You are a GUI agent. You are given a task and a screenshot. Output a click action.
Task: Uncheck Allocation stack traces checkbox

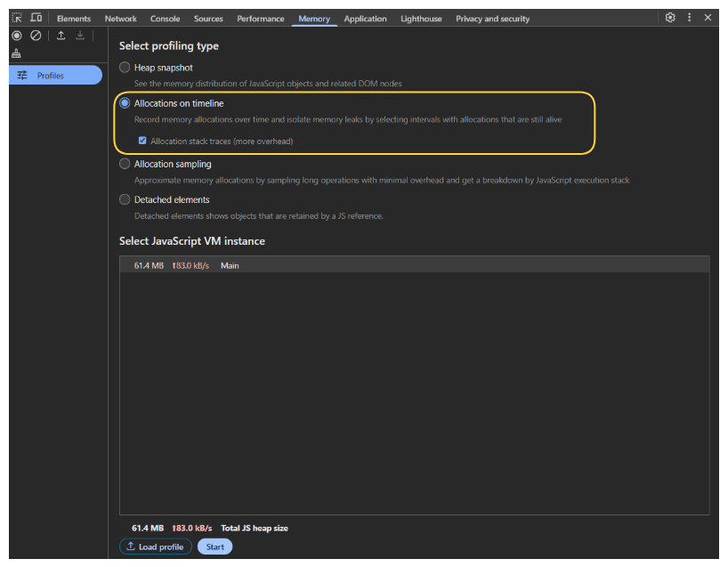(142, 141)
